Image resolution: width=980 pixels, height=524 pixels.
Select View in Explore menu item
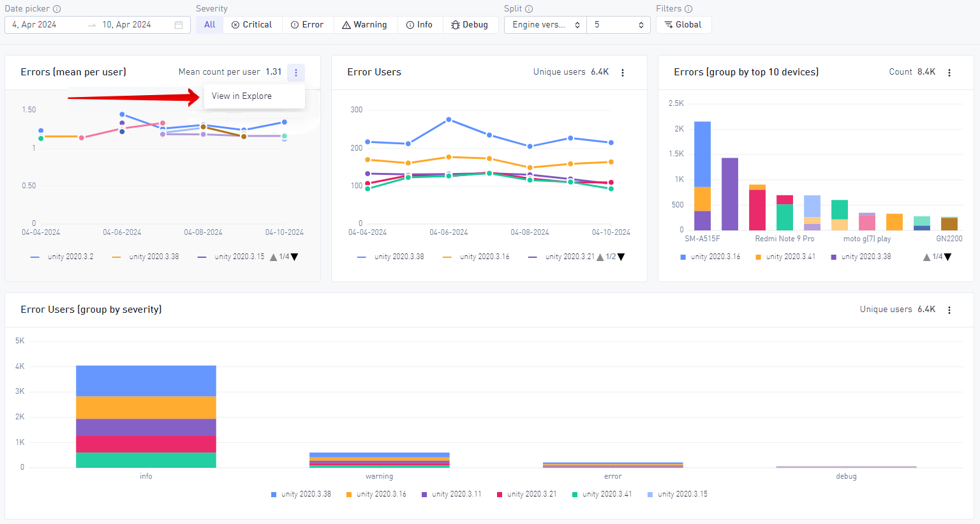(x=255, y=96)
